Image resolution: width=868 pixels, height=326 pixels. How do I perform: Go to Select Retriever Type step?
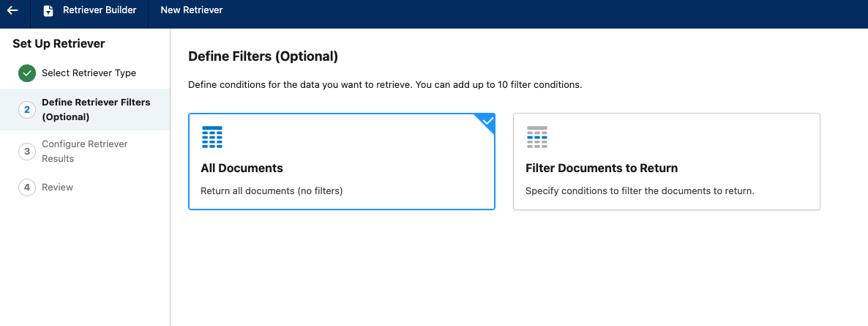[x=89, y=73]
